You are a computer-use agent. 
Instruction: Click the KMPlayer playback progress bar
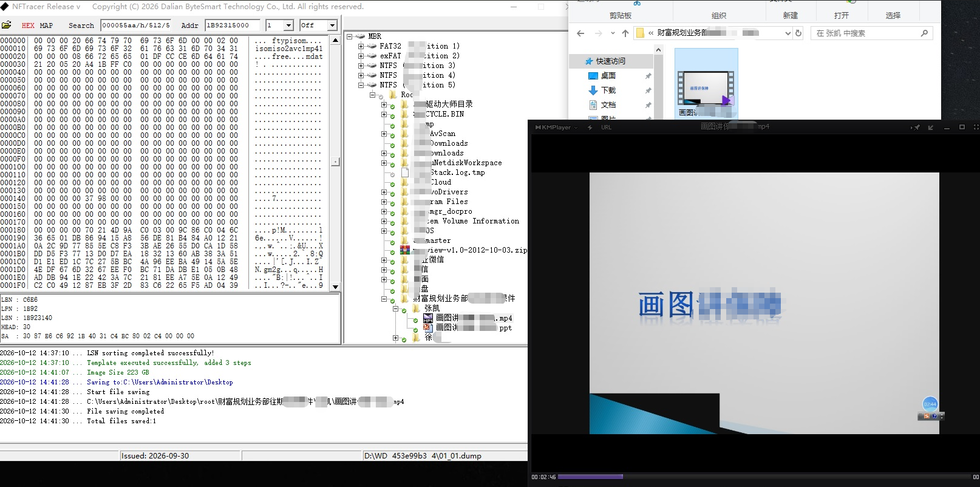coord(764,477)
